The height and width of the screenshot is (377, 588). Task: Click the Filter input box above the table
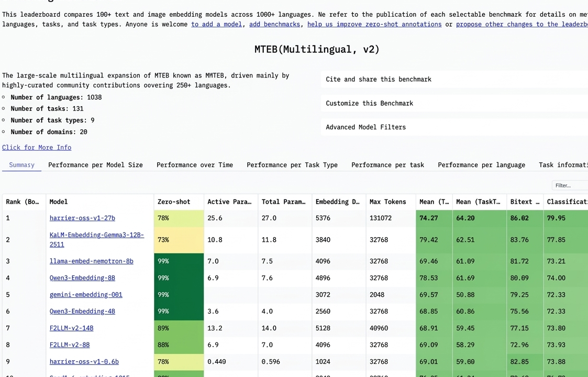click(570, 185)
